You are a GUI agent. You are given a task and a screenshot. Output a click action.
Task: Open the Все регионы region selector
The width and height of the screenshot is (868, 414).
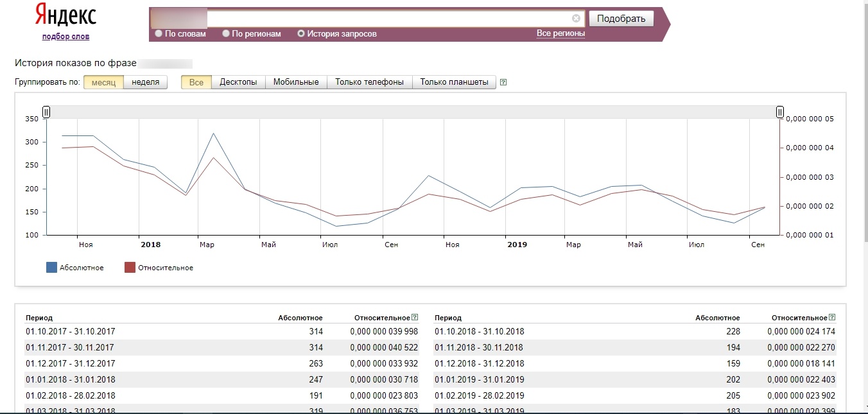click(x=560, y=33)
